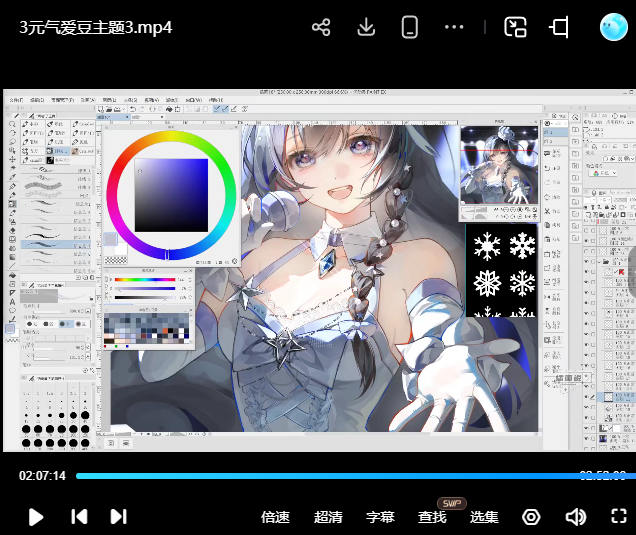
Task: Jump to the previous video
Action: [x=79, y=517]
